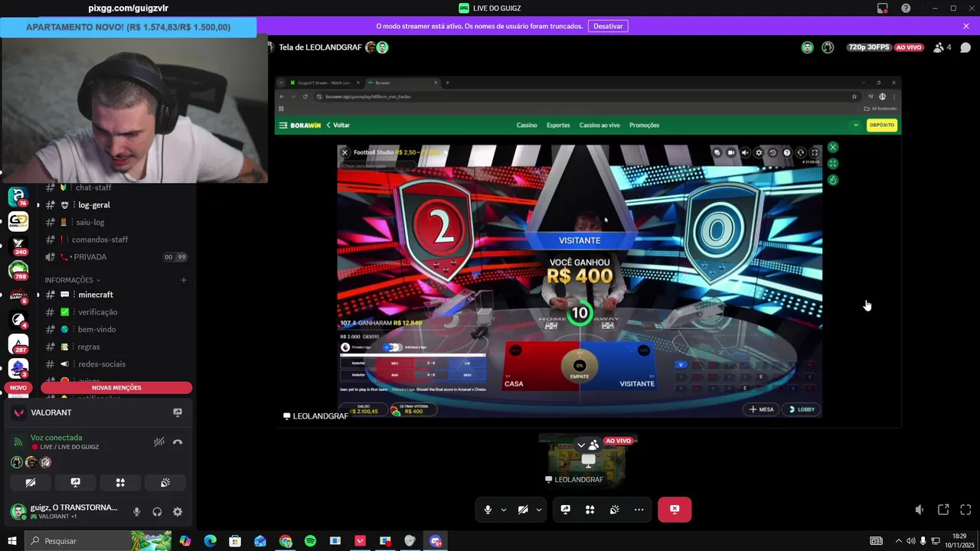Image resolution: width=980 pixels, height=551 pixels.
Task: Select the server icon with 788 badge
Action: coord(18,270)
